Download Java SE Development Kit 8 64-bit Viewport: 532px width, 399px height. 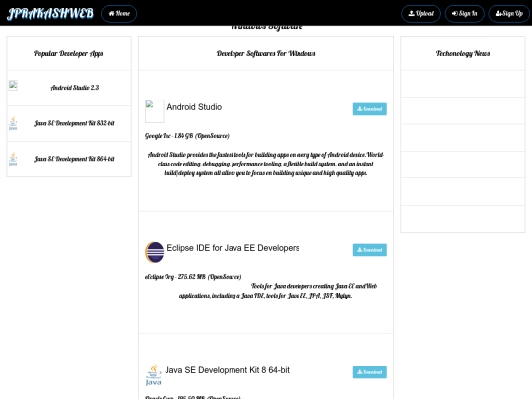click(x=369, y=372)
